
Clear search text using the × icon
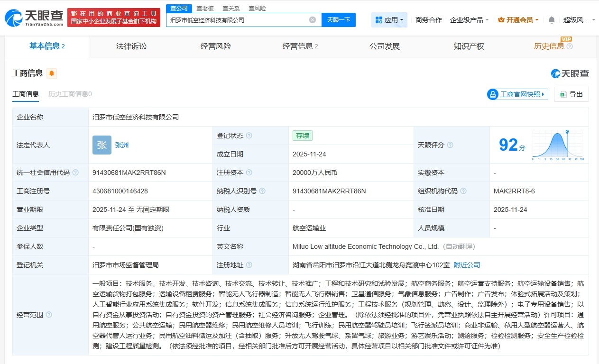pyautogui.click(x=312, y=19)
